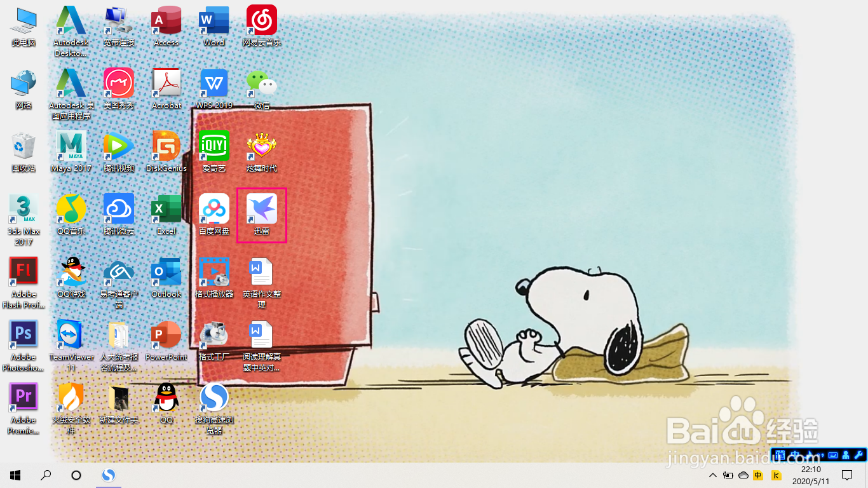
Task: Expand hidden system tray icons chevron
Action: (x=713, y=475)
